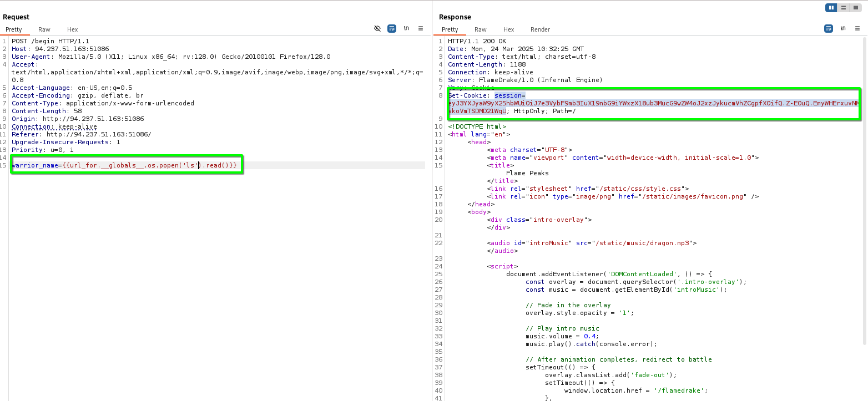
Task: Select the combined tabbed layout button
Action: click(855, 8)
